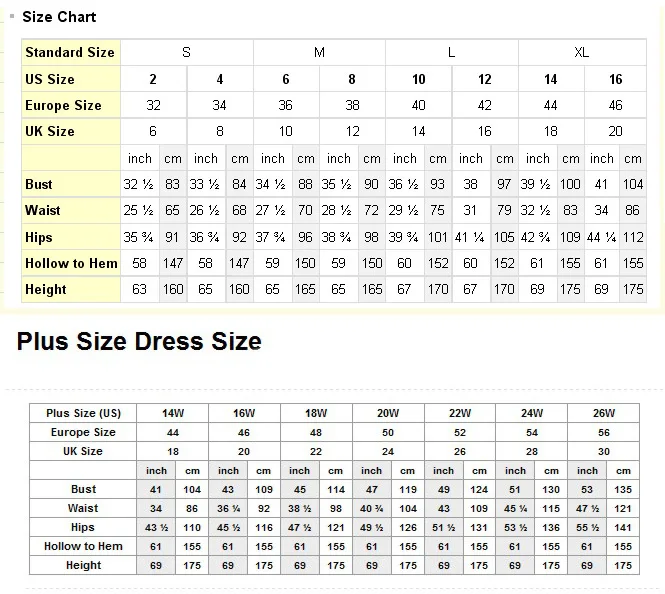Pick the 20W plus size header
Image resolution: width=665 pixels, height=594 pixels.
coord(388,413)
